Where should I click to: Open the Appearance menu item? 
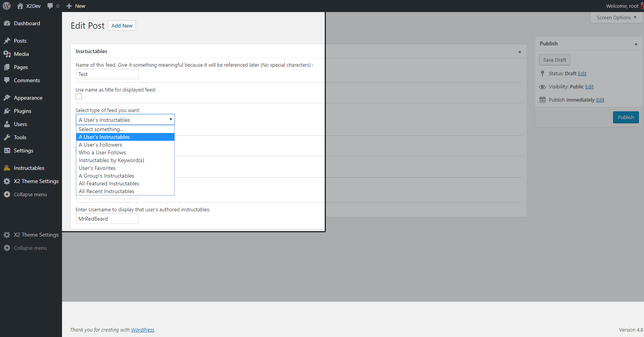point(31,98)
